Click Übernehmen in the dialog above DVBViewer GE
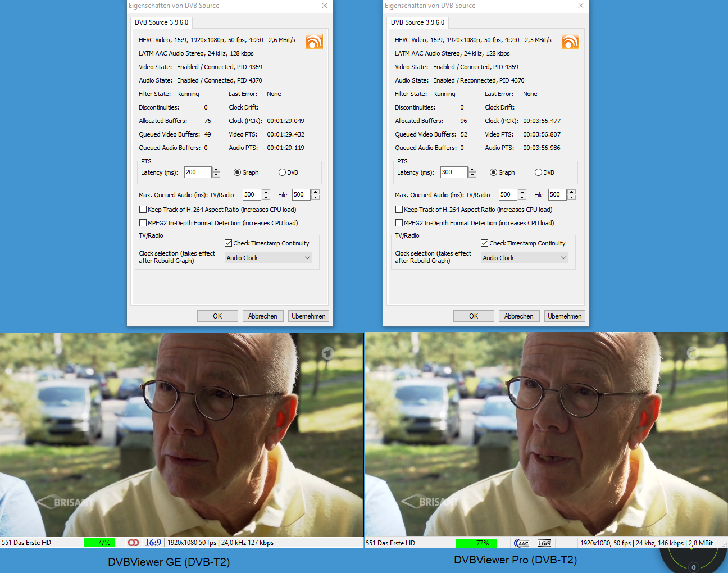728x573 pixels. coord(308,316)
